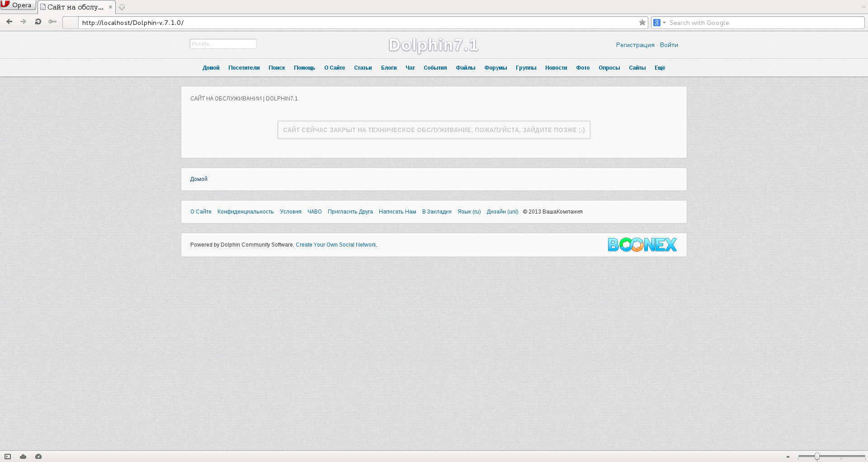Click the page zoom slider
Screen dimensions: 868x462
817,457
